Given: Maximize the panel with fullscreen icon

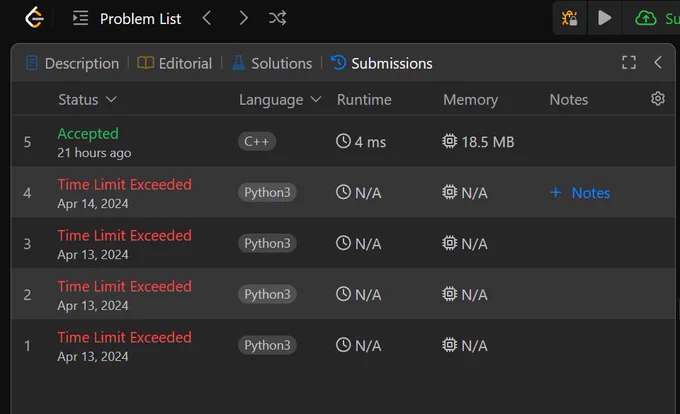Looking at the screenshot, I should pyautogui.click(x=629, y=62).
